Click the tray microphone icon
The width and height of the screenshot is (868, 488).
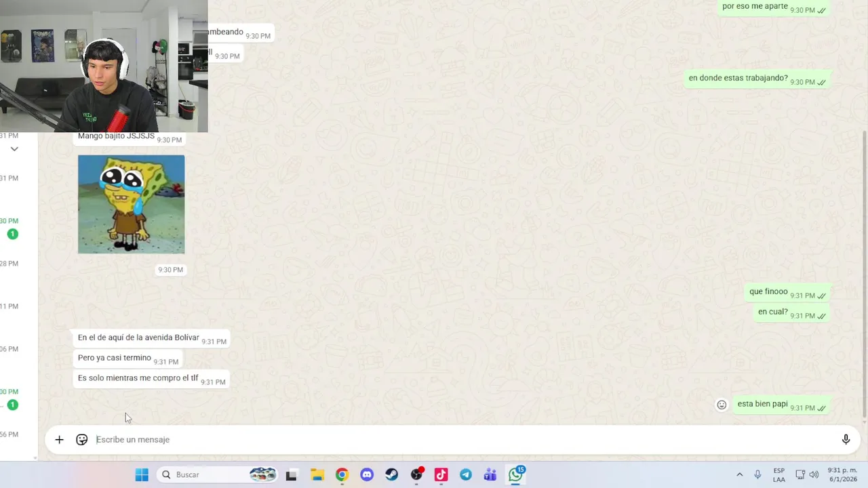click(757, 475)
